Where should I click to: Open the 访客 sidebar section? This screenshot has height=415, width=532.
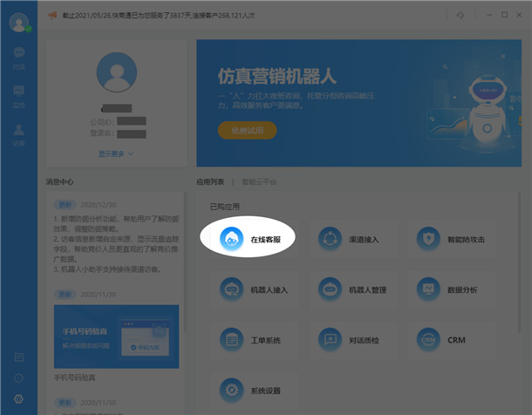point(18,133)
